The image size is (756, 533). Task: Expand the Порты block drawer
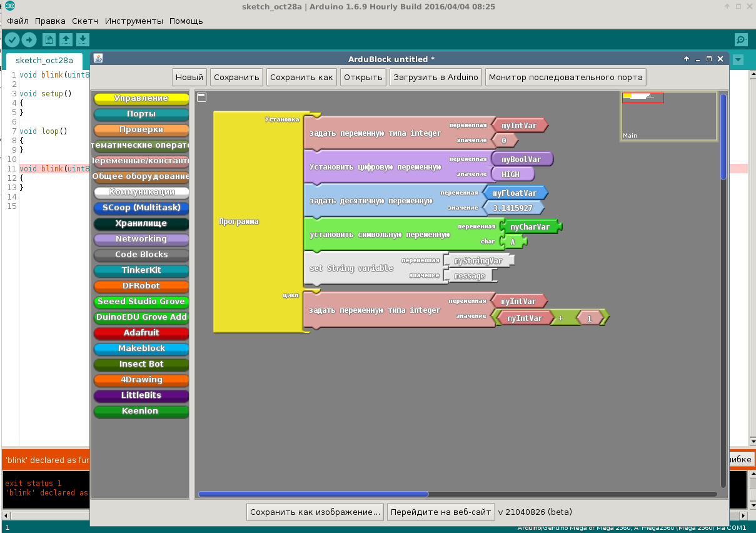point(141,114)
